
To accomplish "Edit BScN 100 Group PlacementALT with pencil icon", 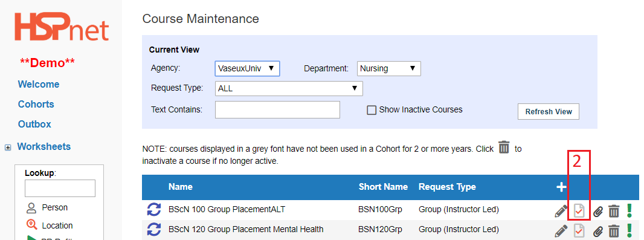I will (x=561, y=211).
